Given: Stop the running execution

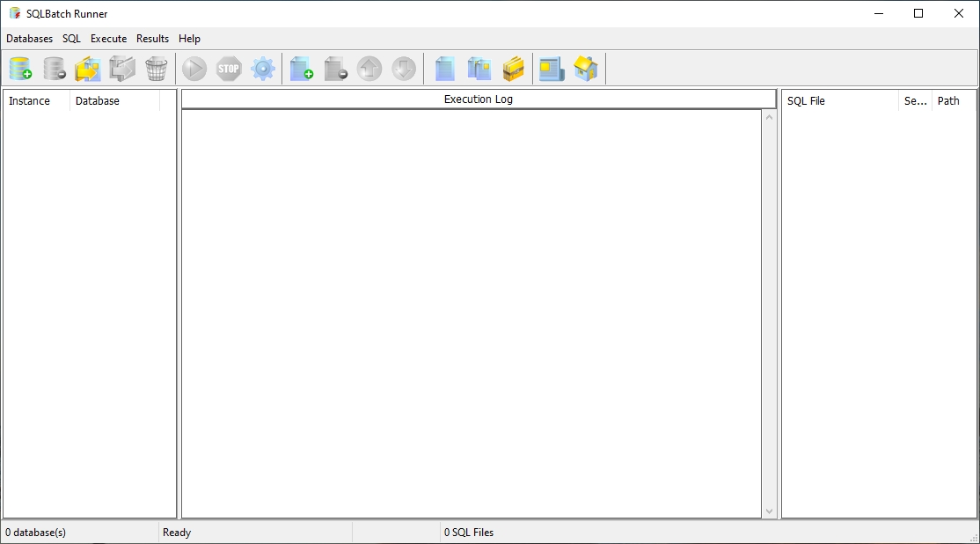Looking at the screenshot, I should (228, 69).
